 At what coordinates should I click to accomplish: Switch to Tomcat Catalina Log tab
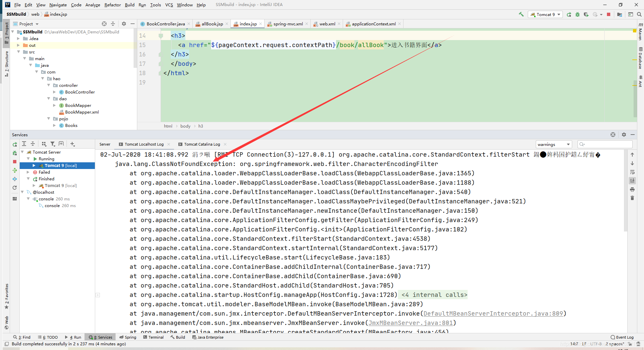tap(202, 144)
